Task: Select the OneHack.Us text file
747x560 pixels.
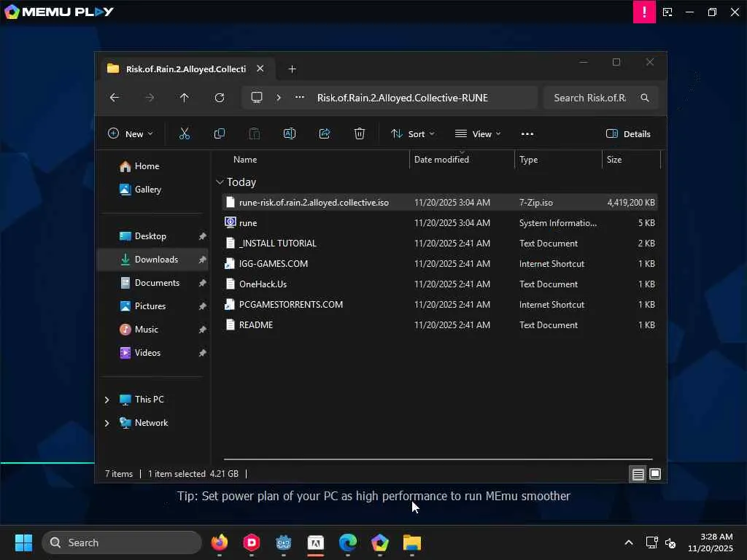Action: pyautogui.click(x=439, y=284)
